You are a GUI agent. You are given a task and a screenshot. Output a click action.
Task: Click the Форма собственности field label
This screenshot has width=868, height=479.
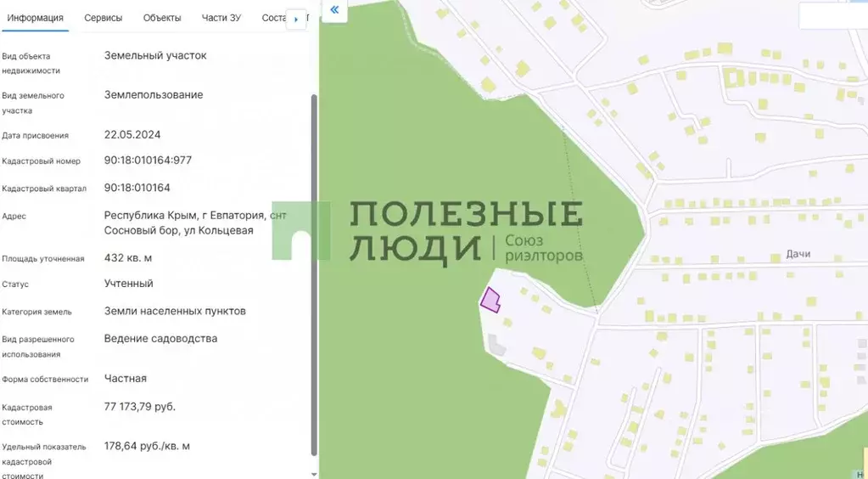[x=45, y=379]
